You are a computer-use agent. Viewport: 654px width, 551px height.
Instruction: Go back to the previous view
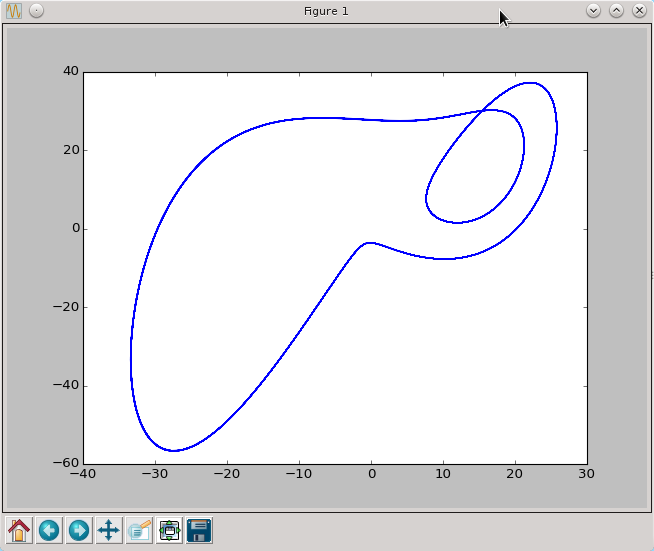48,530
